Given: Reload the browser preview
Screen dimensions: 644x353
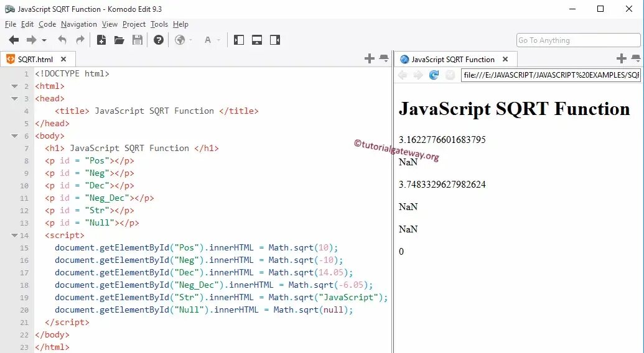Looking at the screenshot, I should point(434,75).
